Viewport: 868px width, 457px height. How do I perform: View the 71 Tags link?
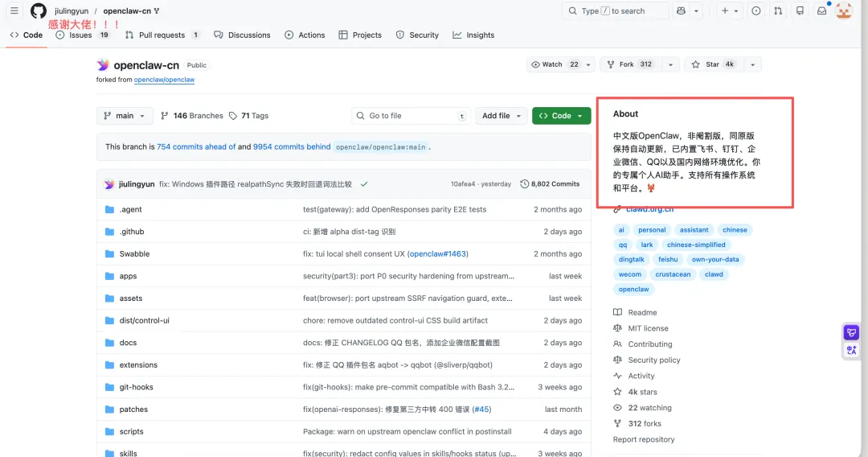(248, 116)
